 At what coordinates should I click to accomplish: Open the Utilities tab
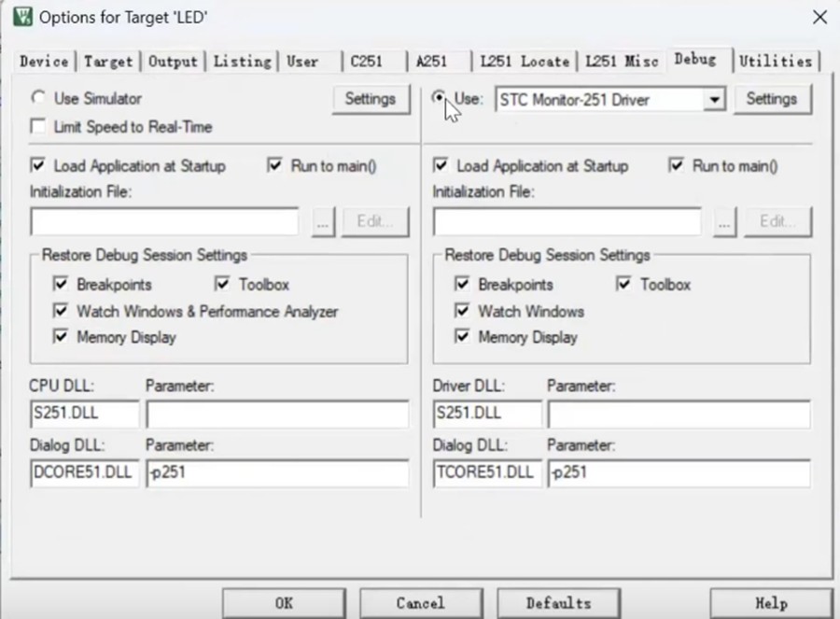775,62
